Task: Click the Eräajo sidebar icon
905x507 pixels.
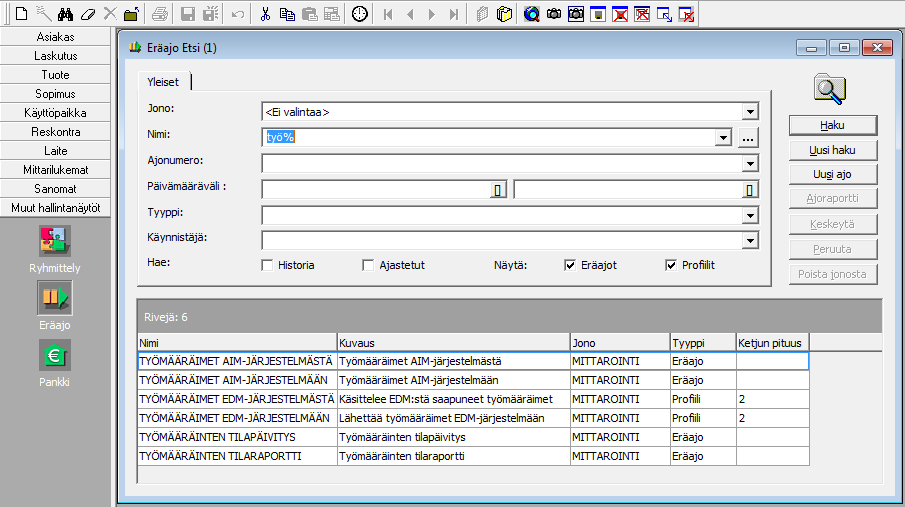Action: (55, 298)
